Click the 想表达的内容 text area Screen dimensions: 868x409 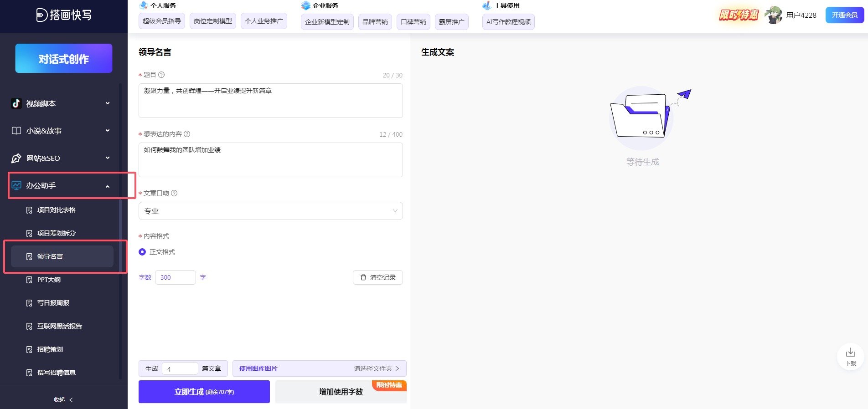(271, 160)
